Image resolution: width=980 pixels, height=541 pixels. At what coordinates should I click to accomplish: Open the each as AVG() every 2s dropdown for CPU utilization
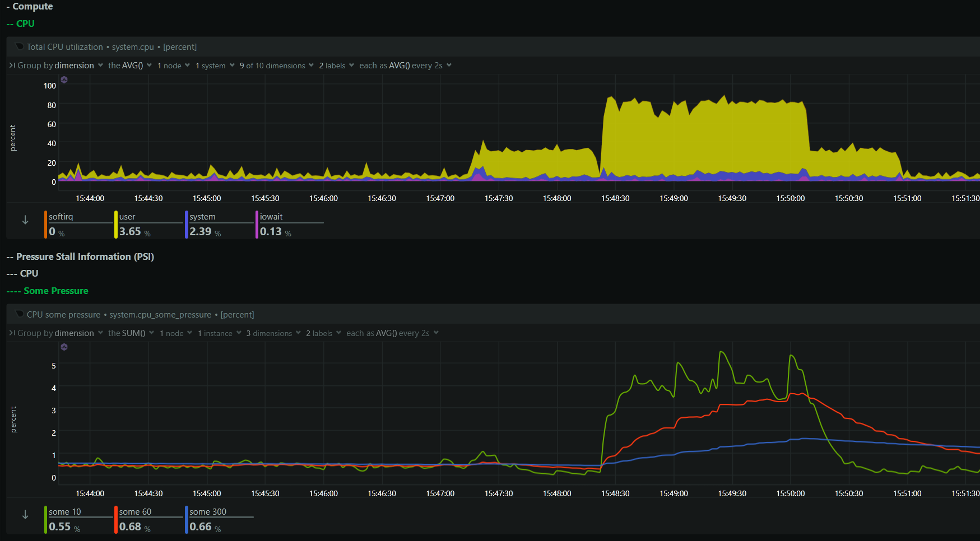tap(406, 66)
